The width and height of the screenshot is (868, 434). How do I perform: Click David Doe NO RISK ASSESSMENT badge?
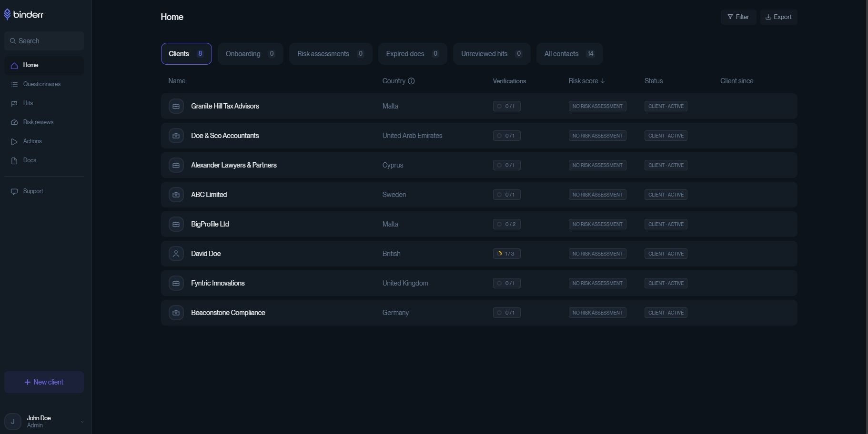point(597,254)
